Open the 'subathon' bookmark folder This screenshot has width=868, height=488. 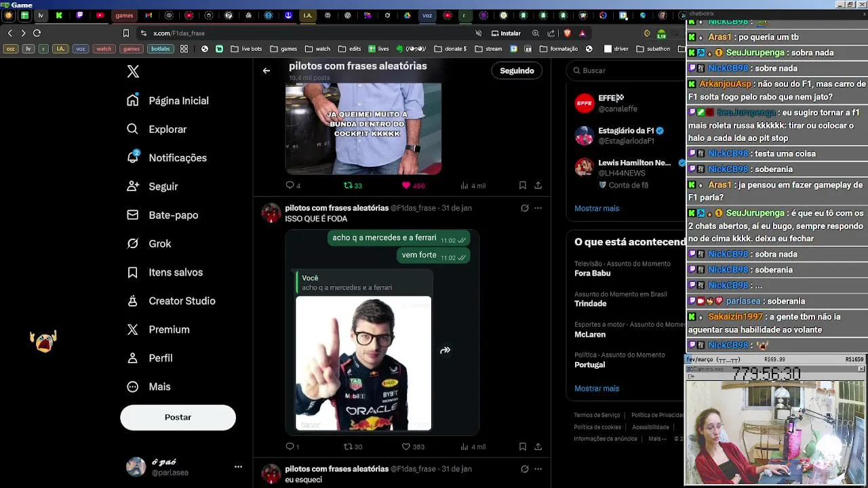653,49
